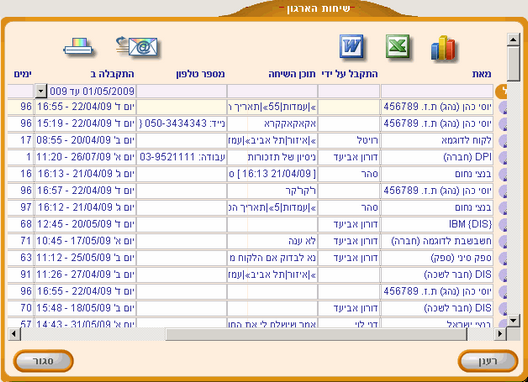Click the מאת filter input field
This screenshot has width=528, height=382.
point(437,91)
